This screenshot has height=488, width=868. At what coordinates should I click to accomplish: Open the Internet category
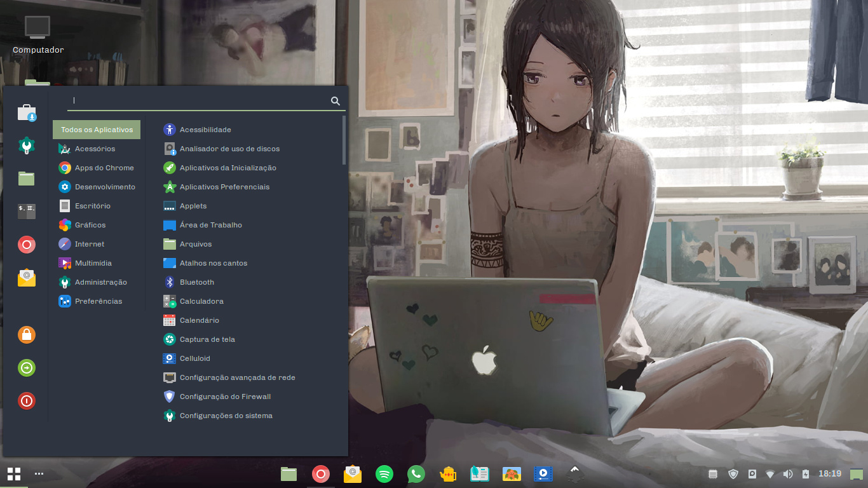tap(89, 244)
